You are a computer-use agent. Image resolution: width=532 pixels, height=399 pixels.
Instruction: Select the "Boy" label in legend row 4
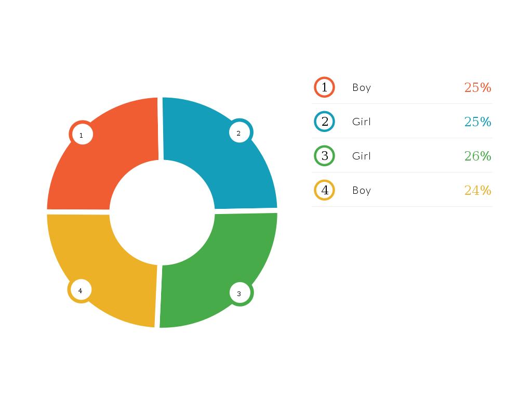click(362, 190)
